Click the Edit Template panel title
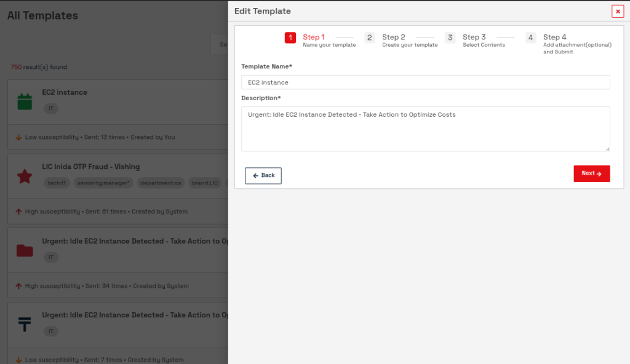 (262, 11)
